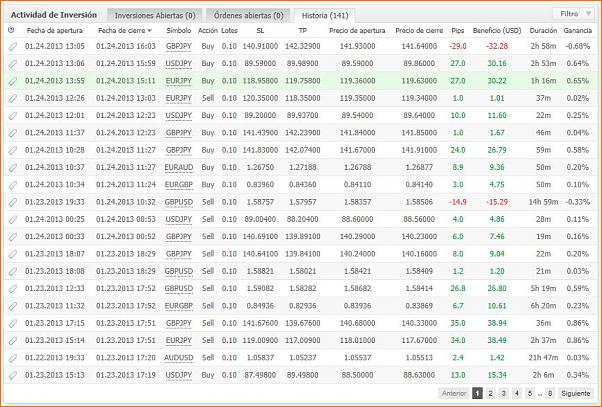Click the tag icon on the EURAUD row

pos(13,167)
